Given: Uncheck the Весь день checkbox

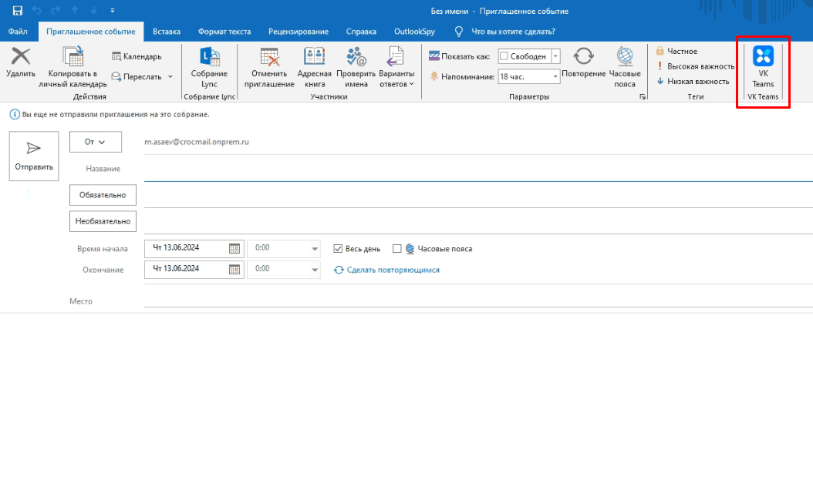Looking at the screenshot, I should 338,249.
